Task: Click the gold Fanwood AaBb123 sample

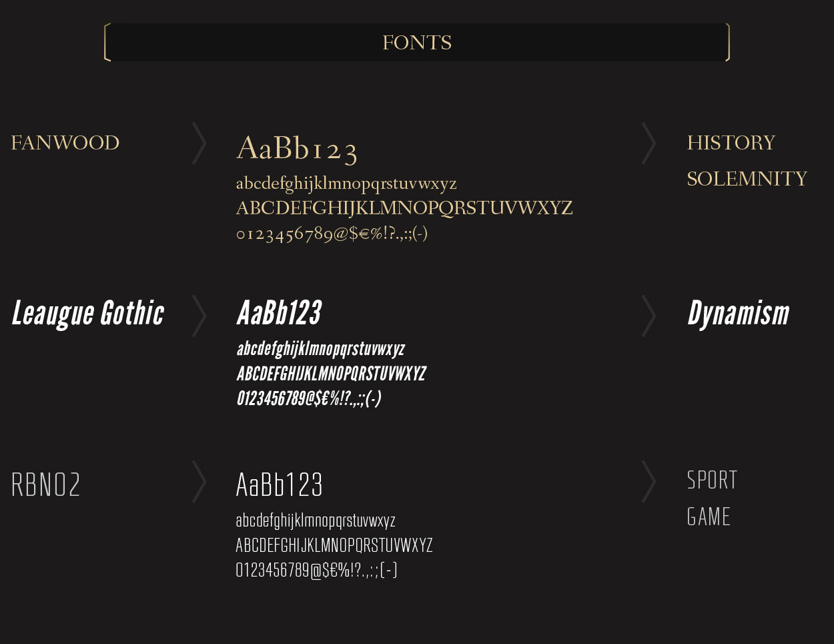Action: coord(297,148)
